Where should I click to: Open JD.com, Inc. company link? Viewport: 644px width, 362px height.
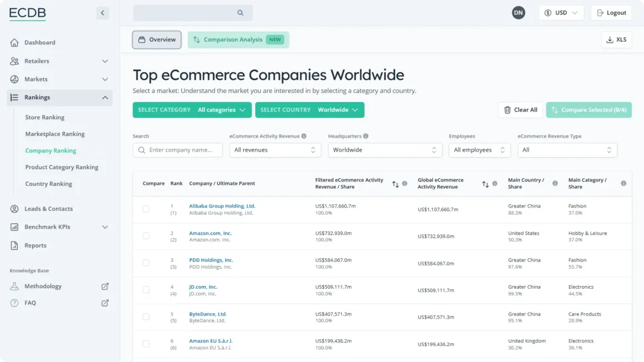(203, 287)
